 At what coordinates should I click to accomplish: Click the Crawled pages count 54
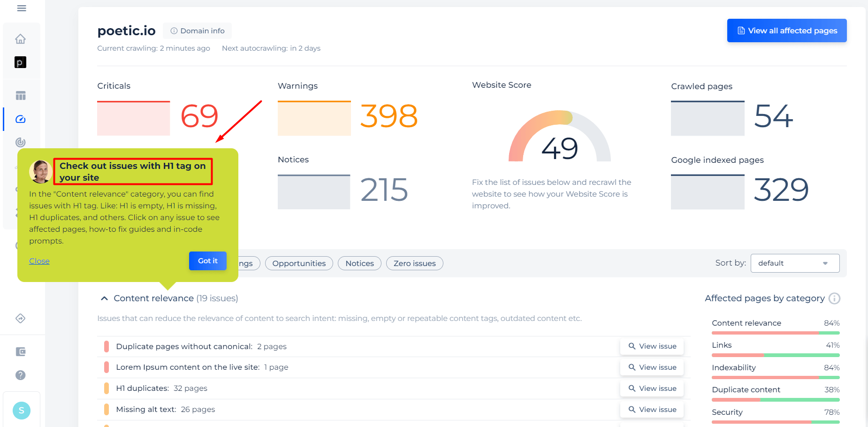pyautogui.click(x=774, y=116)
